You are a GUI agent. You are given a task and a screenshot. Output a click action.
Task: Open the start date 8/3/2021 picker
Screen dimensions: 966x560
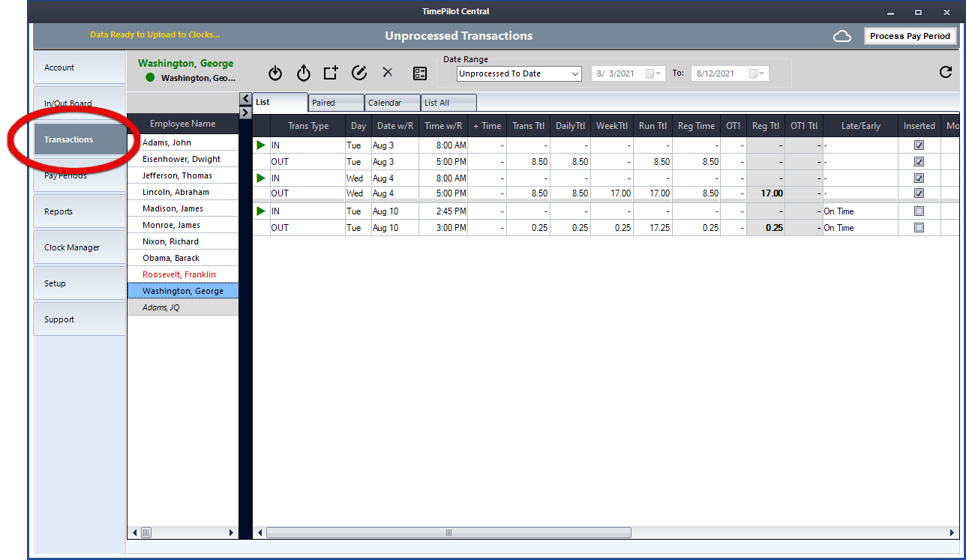pyautogui.click(x=655, y=73)
